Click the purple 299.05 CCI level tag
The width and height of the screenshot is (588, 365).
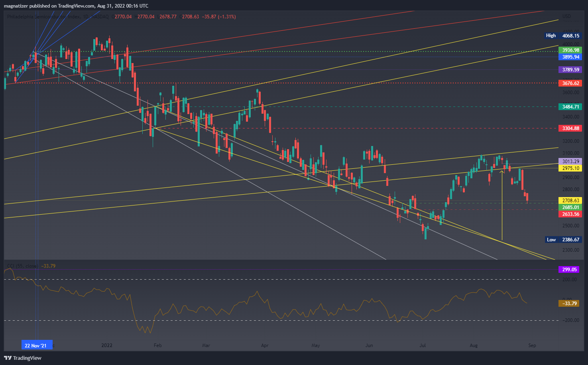[569, 270]
